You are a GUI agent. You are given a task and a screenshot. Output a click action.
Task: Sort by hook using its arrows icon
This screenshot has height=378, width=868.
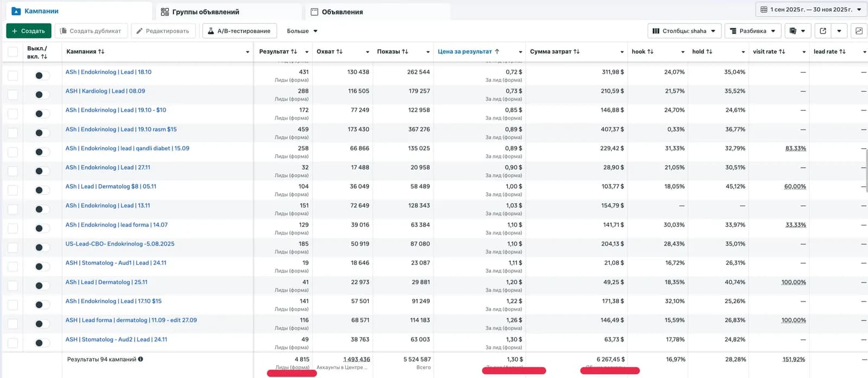[650, 52]
